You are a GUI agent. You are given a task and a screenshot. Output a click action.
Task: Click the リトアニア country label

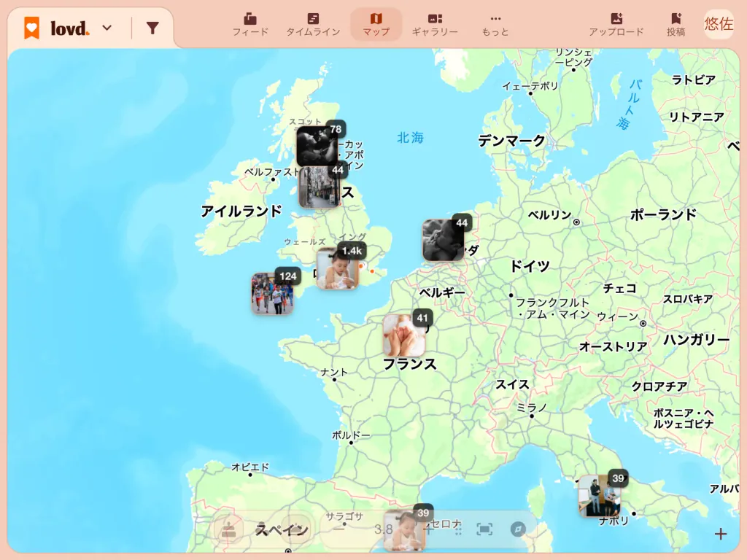tap(696, 117)
